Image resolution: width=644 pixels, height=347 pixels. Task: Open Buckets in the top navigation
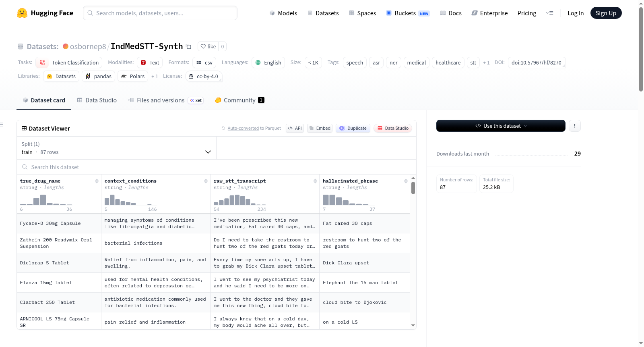[x=408, y=13]
